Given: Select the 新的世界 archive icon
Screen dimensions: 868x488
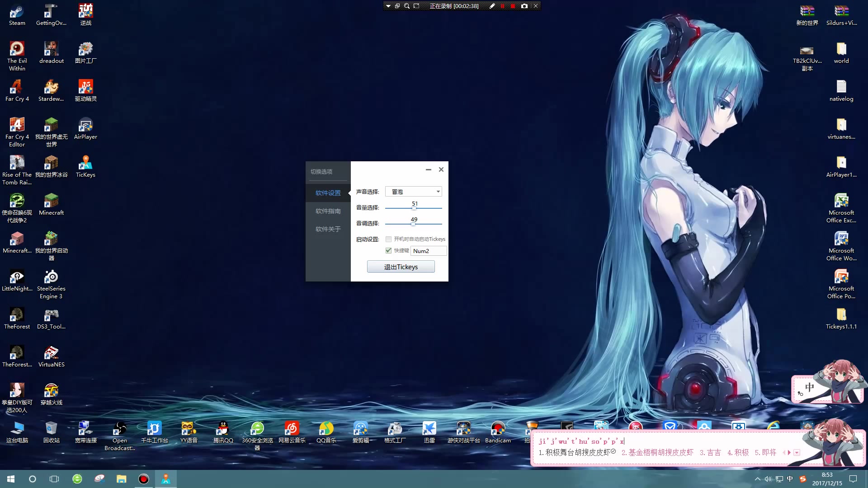Looking at the screenshot, I should tap(807, 15).
